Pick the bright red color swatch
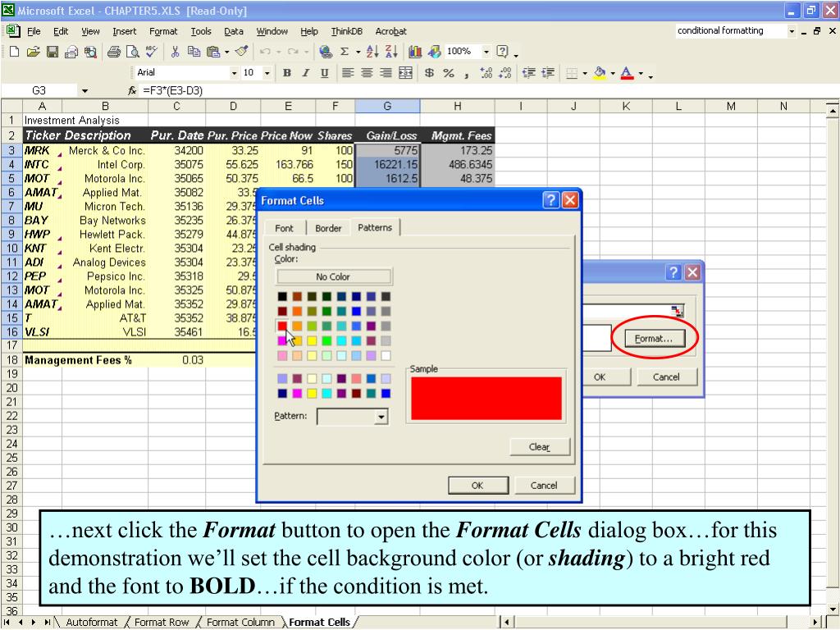This screenshot has height=630, width=840. coord(282,326)
